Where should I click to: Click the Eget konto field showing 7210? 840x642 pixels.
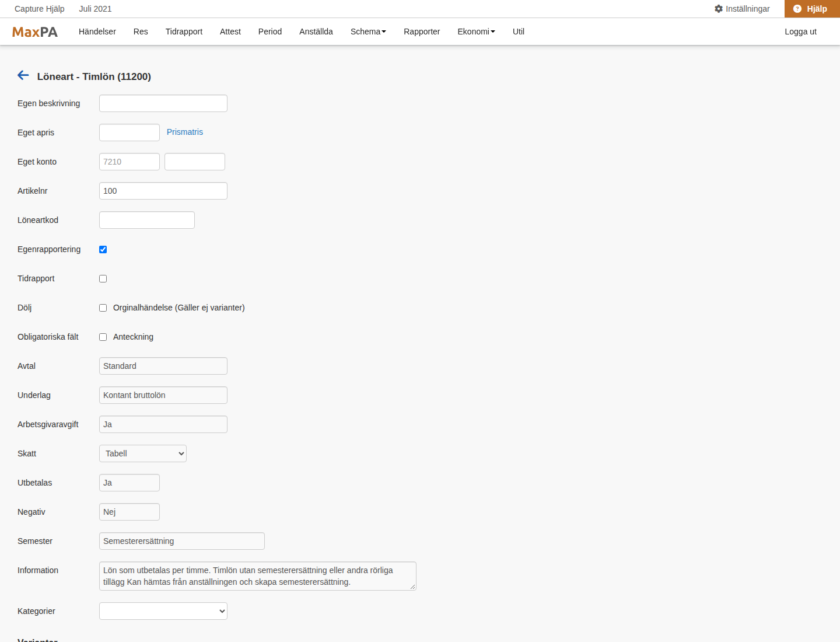tap(129, 162)
